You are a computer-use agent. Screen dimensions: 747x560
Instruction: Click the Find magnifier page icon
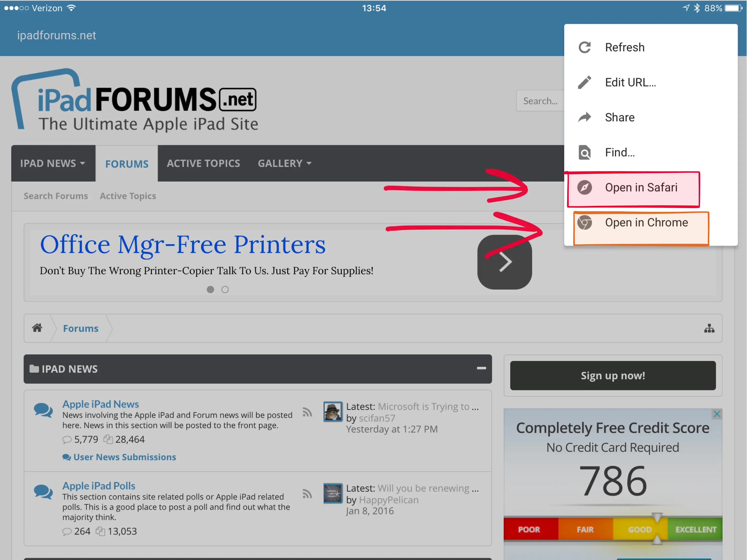[585, 153]
